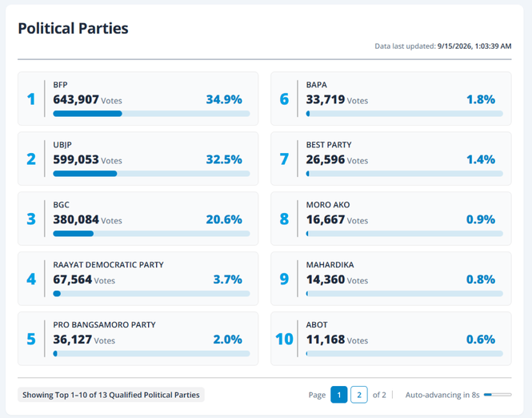The image size is (532, 418).
Task: Click the Political Parties heading
Action: click(x=73, y=28)
